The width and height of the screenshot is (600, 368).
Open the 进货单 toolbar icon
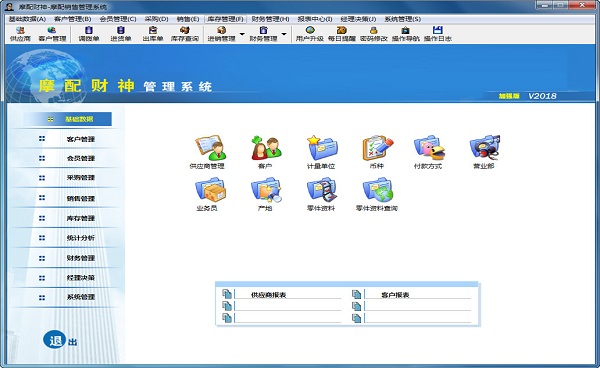pos(121,34)
